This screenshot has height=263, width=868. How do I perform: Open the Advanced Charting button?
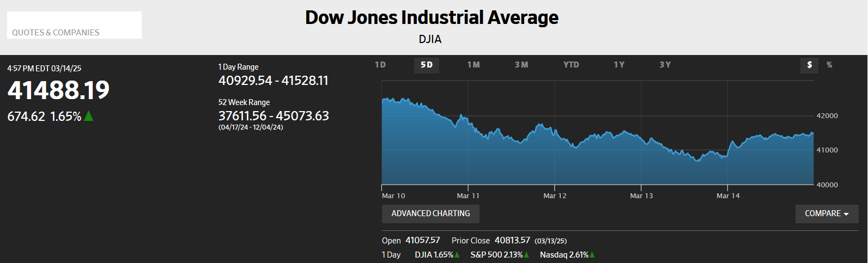(x=430, y=213)
